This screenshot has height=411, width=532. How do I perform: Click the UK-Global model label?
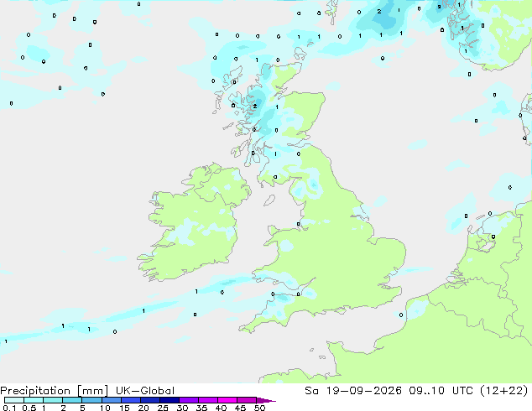pos(145,391)
